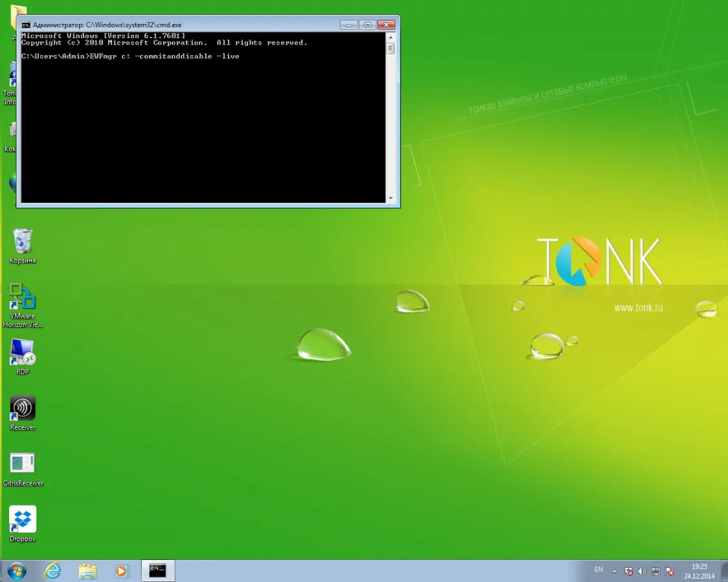This screenshot has width=728, height=582.
Task: Maximize the cmd.exe window
Action: 367,25
